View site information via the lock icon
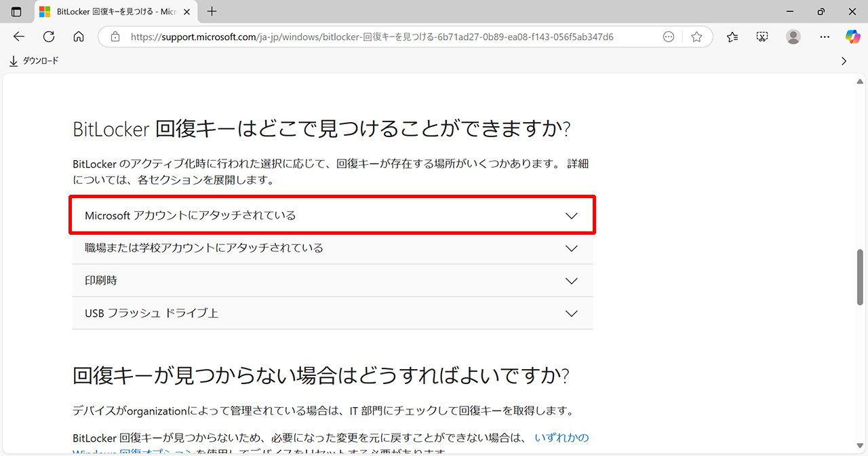Image resolution: width=868 pixels, height=456 pixels. coord(115,37)
